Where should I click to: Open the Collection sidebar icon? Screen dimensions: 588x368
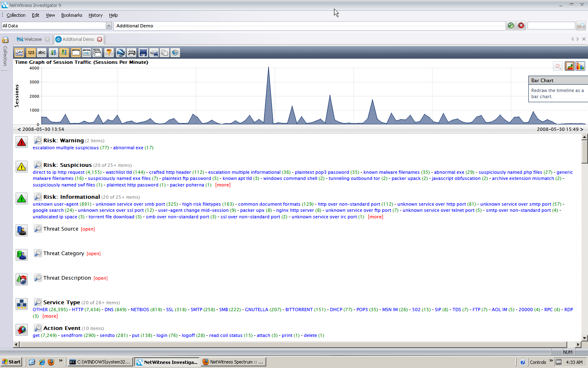[x=5, y=40]
